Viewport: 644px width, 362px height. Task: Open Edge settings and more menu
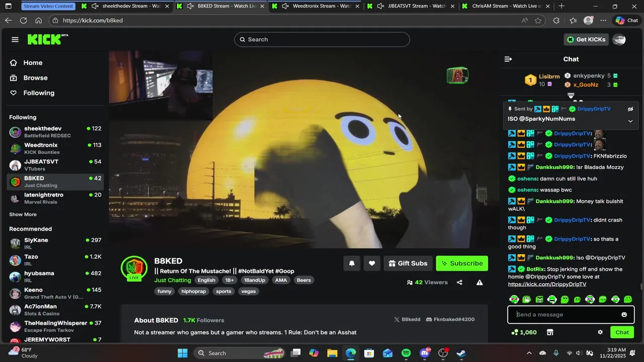tap(603, 21)
